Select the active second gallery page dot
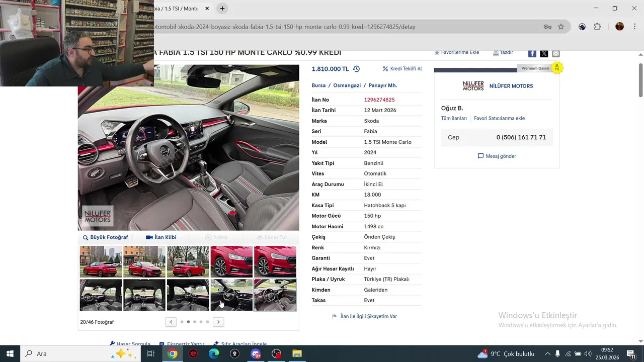 [x=188, y=322]
